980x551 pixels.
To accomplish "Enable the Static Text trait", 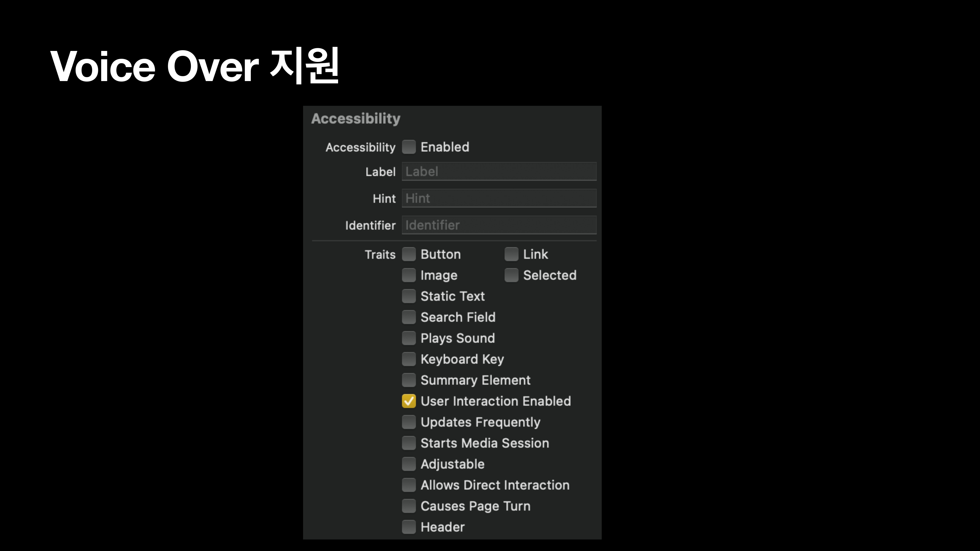I will [x=409, y=296].
